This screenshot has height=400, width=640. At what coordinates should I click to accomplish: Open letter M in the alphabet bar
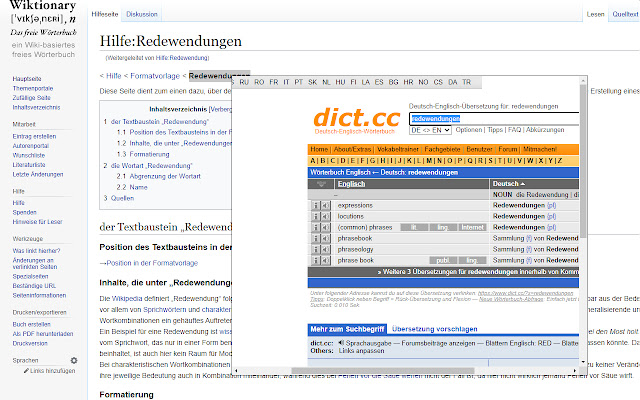(429, 161)
